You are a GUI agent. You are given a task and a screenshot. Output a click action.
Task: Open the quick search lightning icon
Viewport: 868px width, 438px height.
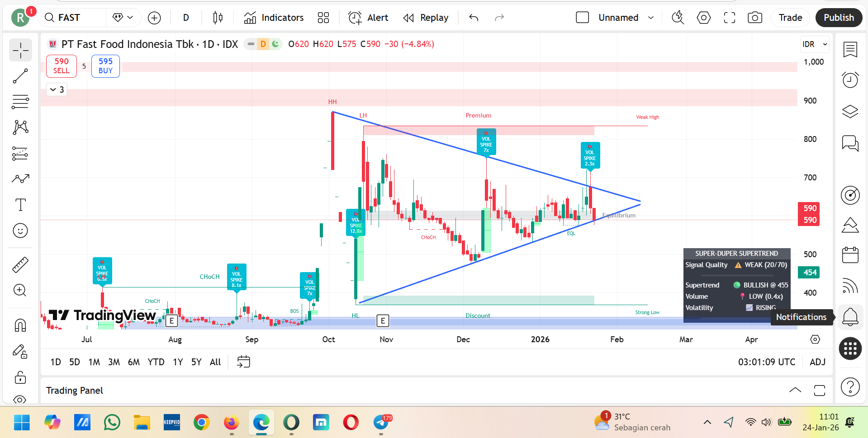(x=678, y=18)
